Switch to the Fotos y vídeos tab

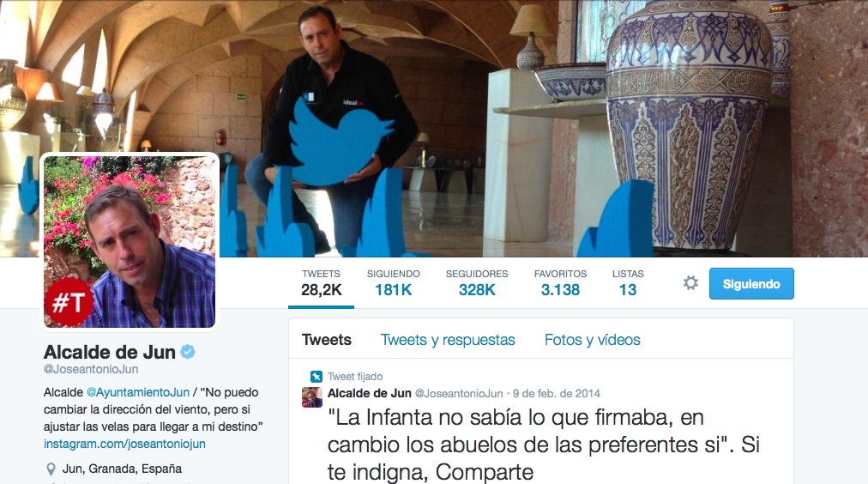593,340
